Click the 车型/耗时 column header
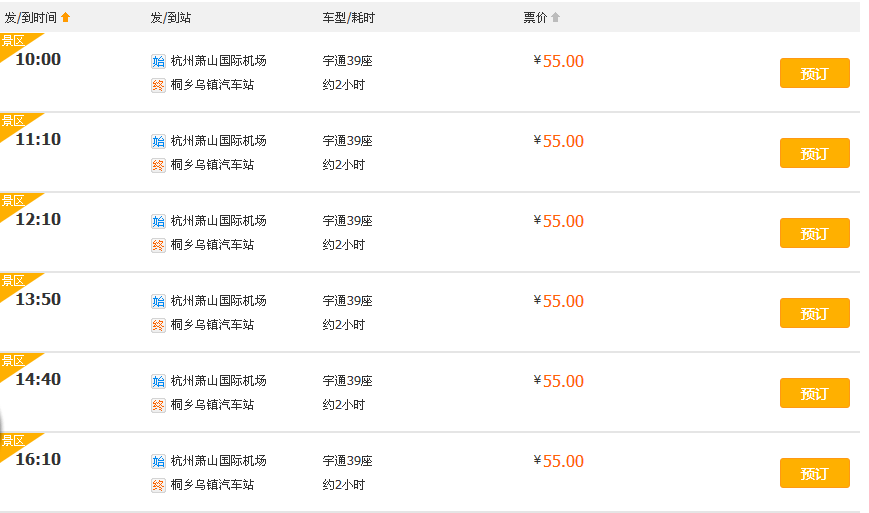This screenshot has width=869, height=513. [348, 17]
